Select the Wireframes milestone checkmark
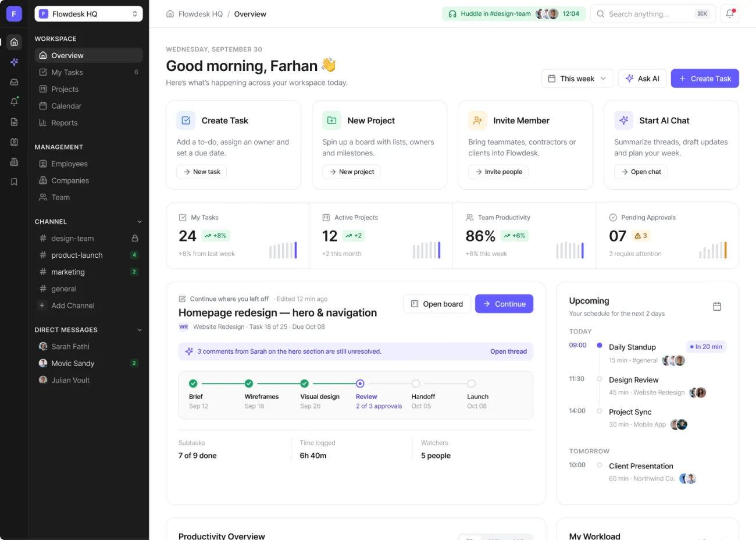This screenshot has width=756, height=540. point(249,383)
